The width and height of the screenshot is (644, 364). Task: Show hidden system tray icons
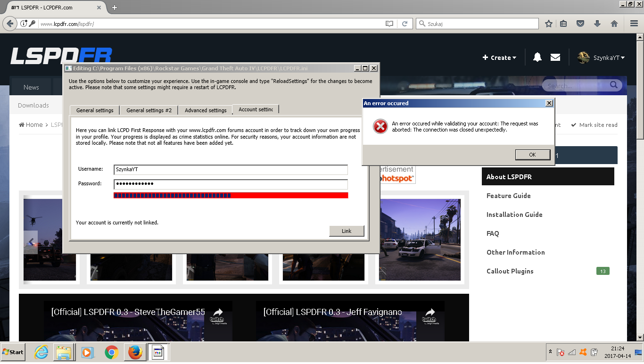click(550, 352)
